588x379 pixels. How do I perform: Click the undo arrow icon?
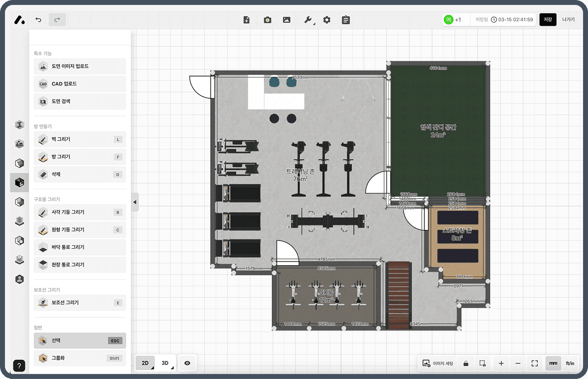[39, 20]
